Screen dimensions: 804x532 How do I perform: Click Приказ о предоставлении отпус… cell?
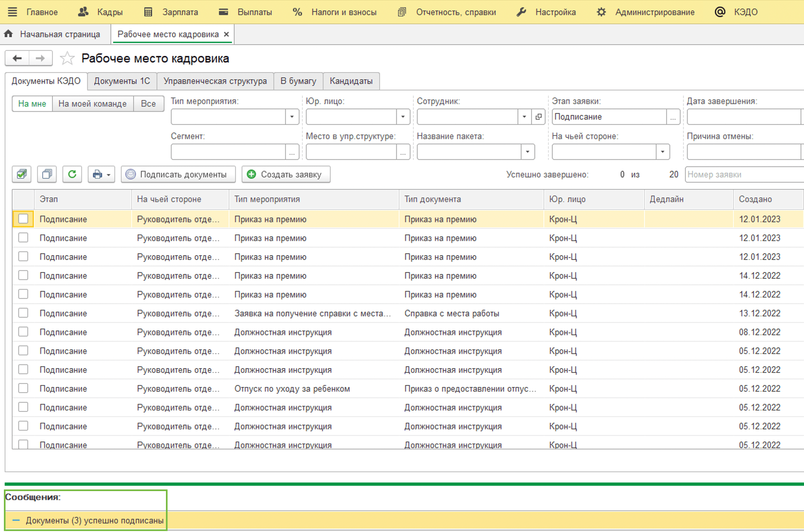(x=471, y=388)
